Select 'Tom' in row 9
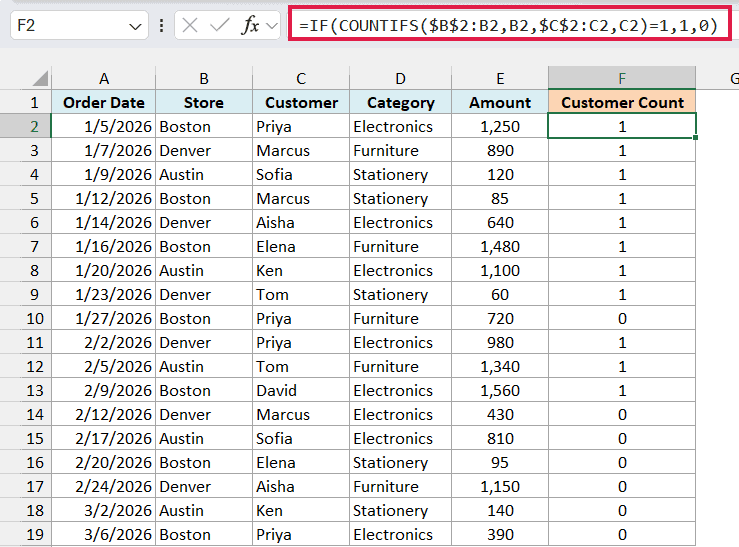This screenshot has width=739, height=547. (301, 294)
